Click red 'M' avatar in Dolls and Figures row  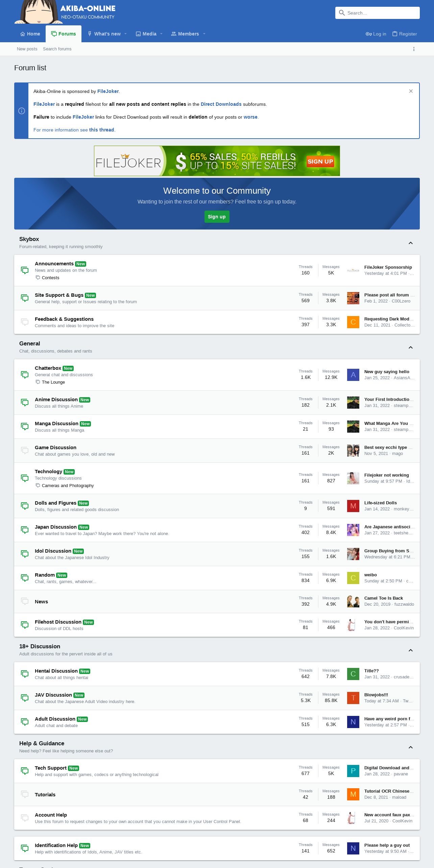tap(353, 506)
